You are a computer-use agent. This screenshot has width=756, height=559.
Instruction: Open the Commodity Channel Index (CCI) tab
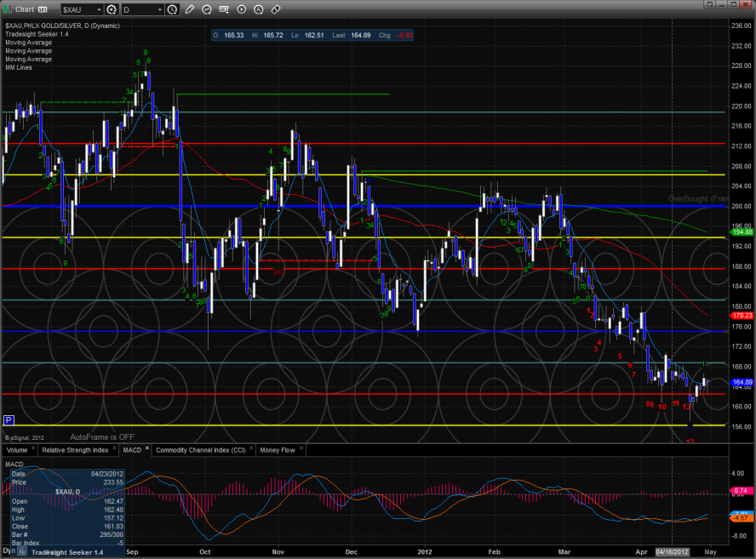coord(202,449)
